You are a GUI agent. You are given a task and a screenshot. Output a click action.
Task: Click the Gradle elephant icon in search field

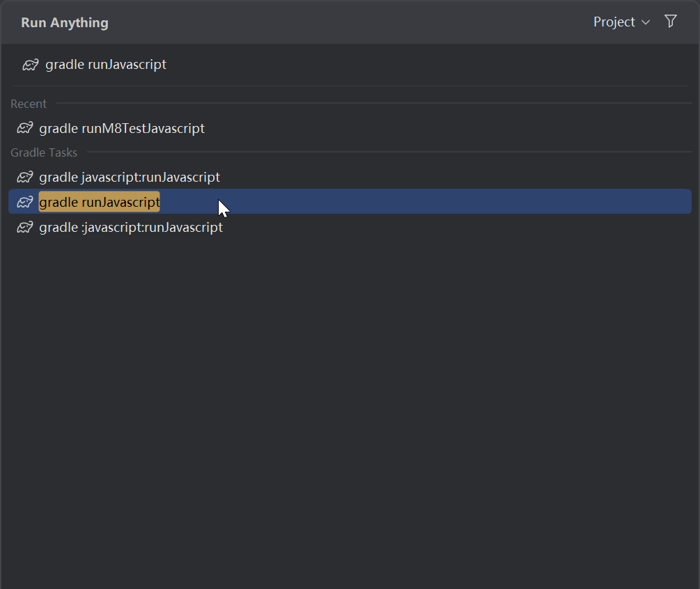click(x=31, y=65)
